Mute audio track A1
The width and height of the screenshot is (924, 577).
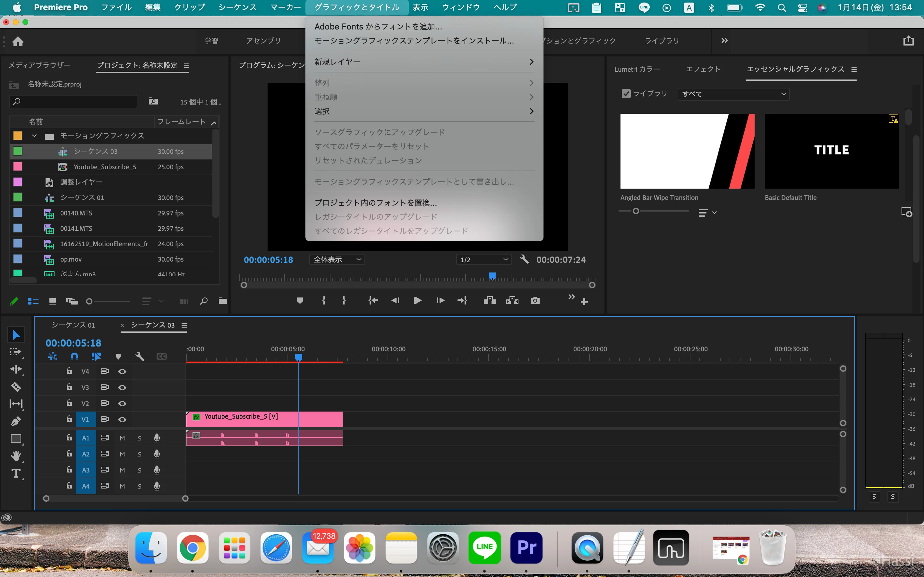122,438
